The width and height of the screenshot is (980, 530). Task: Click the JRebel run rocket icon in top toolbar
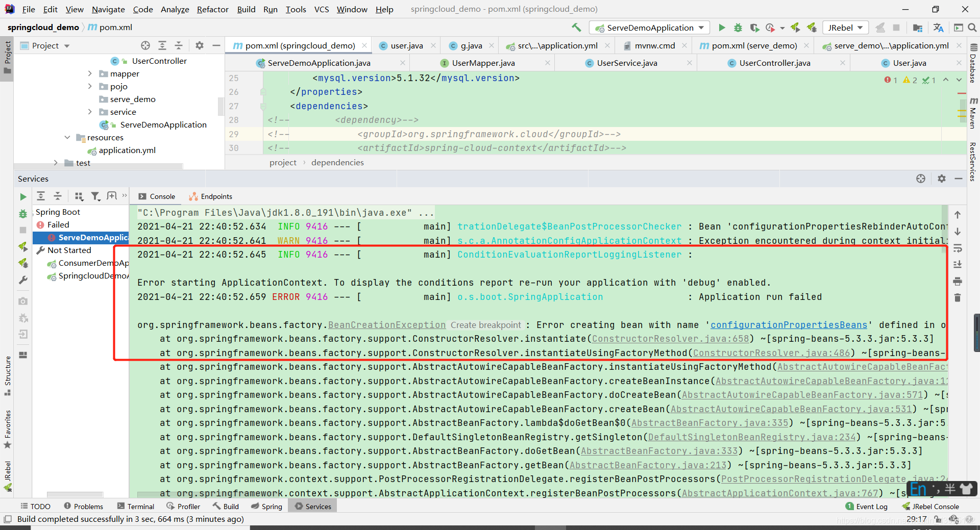(x=795, y=28)
